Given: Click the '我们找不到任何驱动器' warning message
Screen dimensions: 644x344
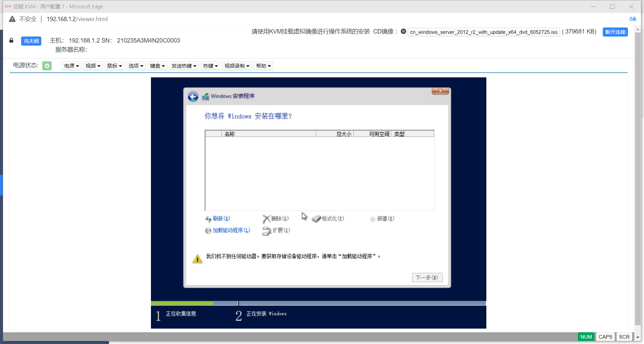Looking at the screenshot, I should (x=293, y=257).
